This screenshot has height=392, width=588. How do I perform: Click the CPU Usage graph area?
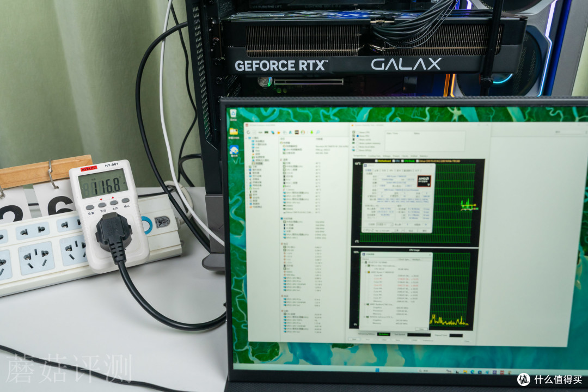(x=413, y=289)
